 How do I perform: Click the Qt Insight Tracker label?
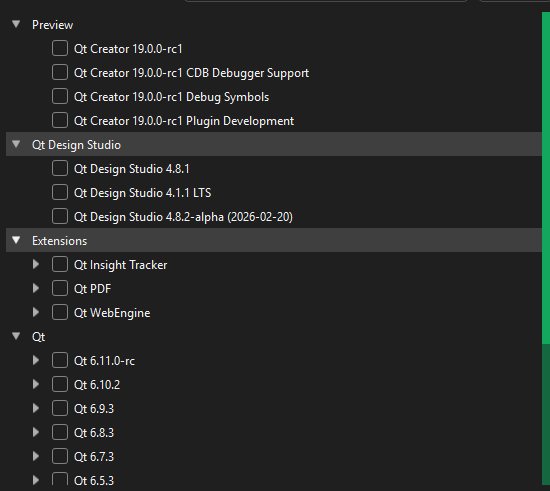120,265
